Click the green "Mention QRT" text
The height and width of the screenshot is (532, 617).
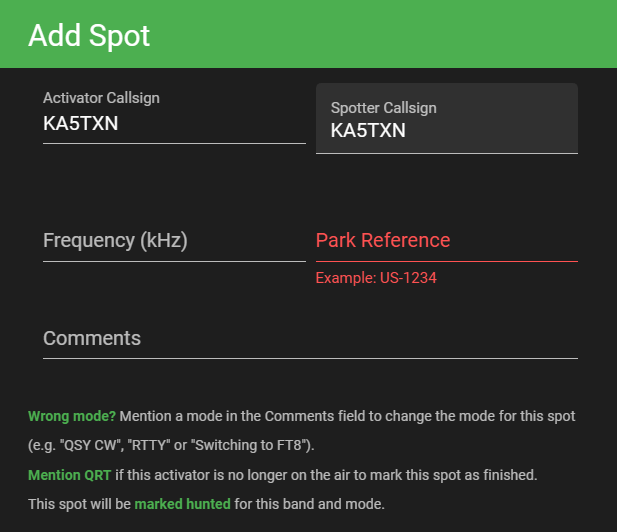pos(69,474)
